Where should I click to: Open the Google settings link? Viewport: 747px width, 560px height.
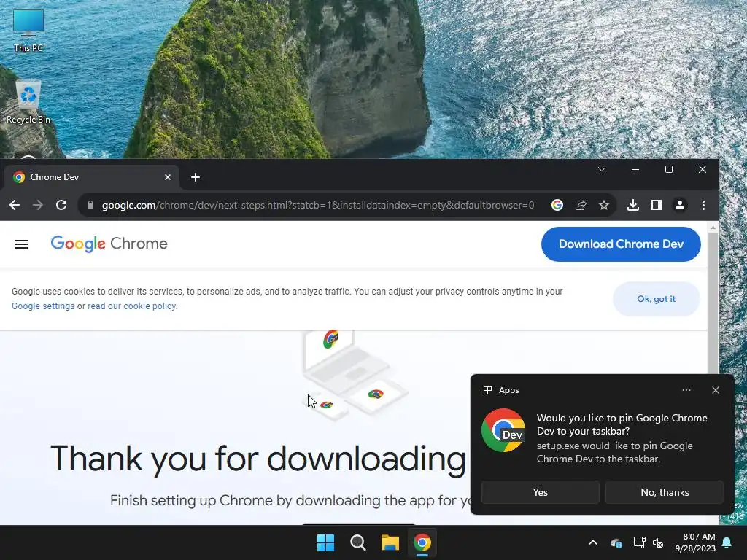pyautogui.click(x=43, y=306)
